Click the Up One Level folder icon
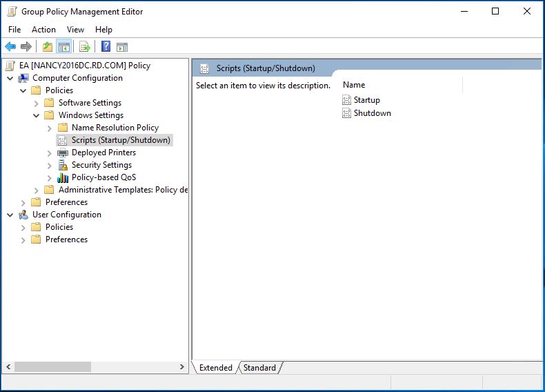This screenshot has height=392, width=545. point(47,47)
